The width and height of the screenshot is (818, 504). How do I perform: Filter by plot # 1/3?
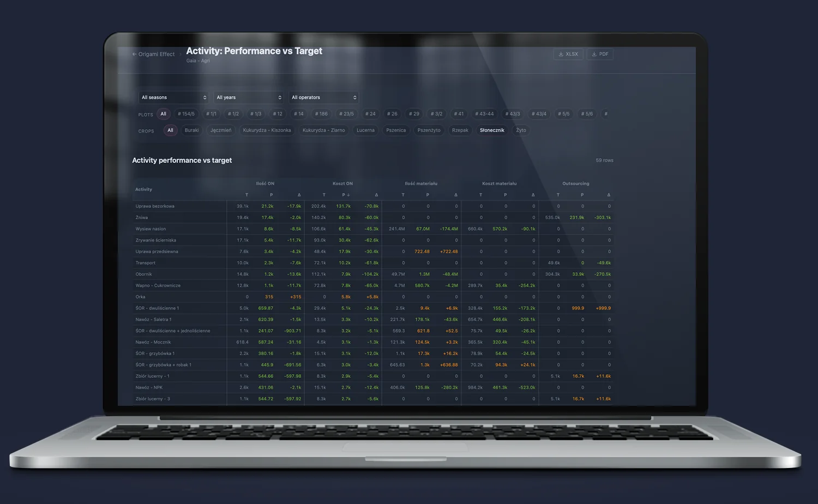(x=256, y=114)
